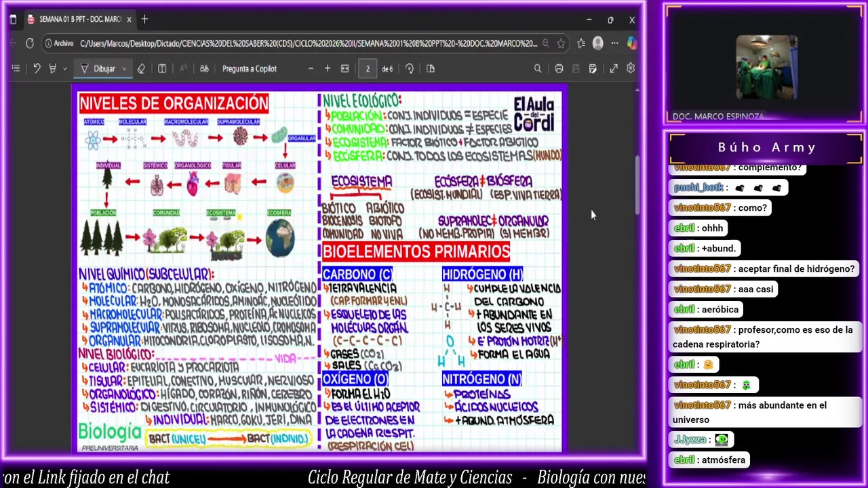Click the add text box icon
The width and height of the screenshot is (868, 488).
pyautogui.click(x=162, y=68)
